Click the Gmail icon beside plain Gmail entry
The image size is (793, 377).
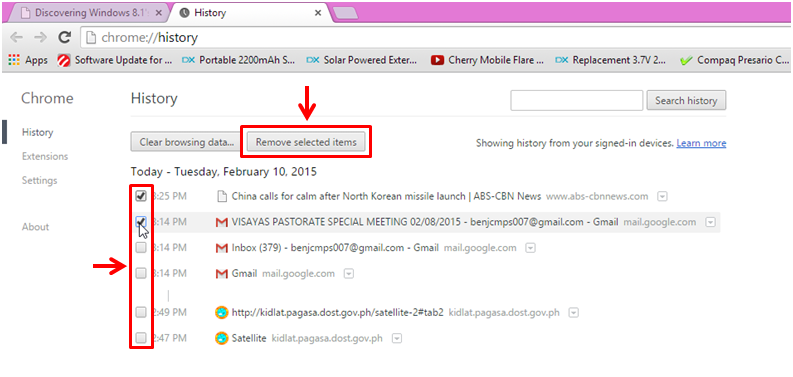click(221, 274)
